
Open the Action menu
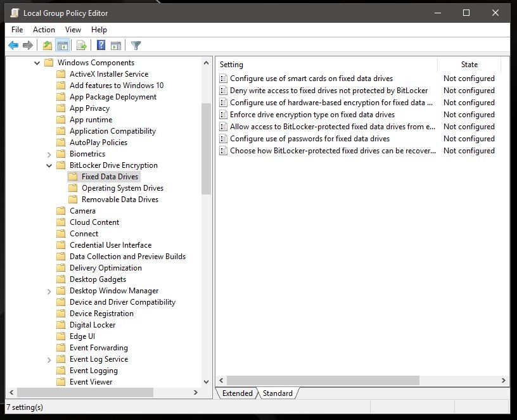coord(44,30)
